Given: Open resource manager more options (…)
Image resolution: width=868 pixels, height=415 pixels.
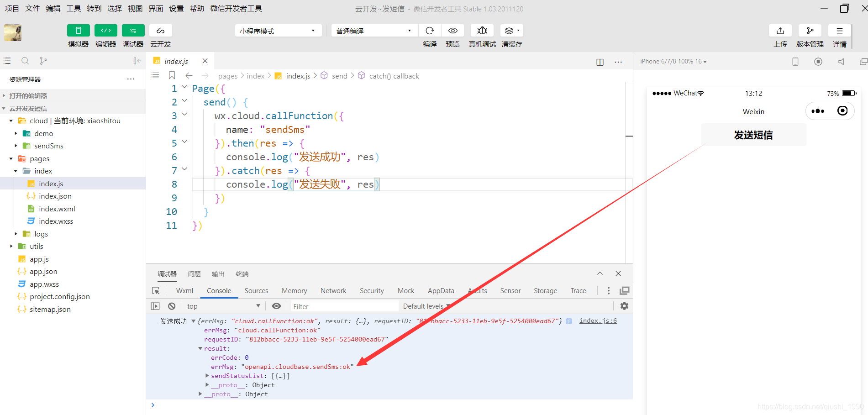Looking at the screenshot, I should tap(131, 79).
